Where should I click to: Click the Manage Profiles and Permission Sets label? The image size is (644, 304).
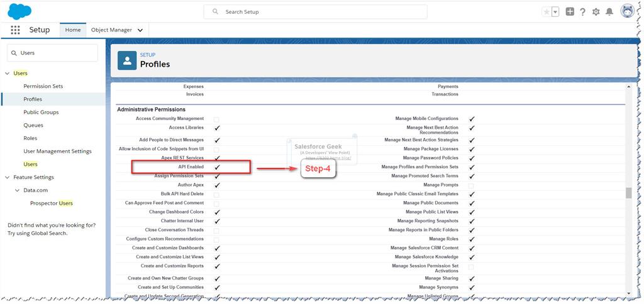pos(419,167)
